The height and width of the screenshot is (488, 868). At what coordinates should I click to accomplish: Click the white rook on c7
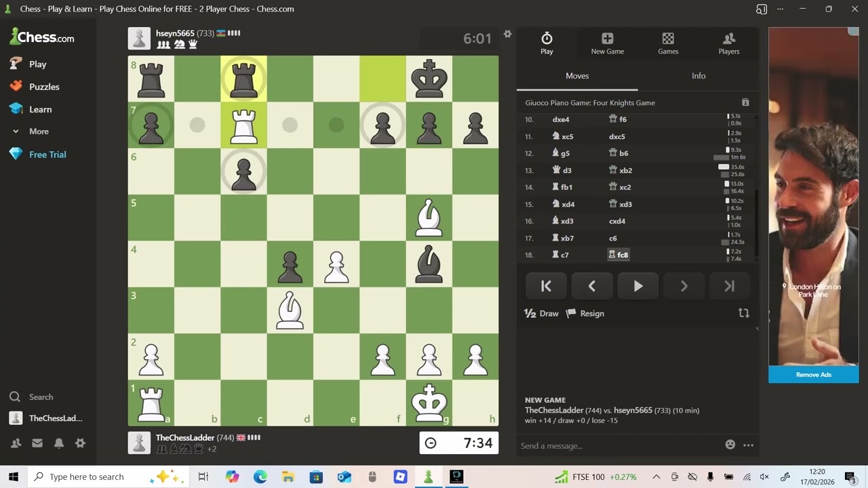[243, 125]
